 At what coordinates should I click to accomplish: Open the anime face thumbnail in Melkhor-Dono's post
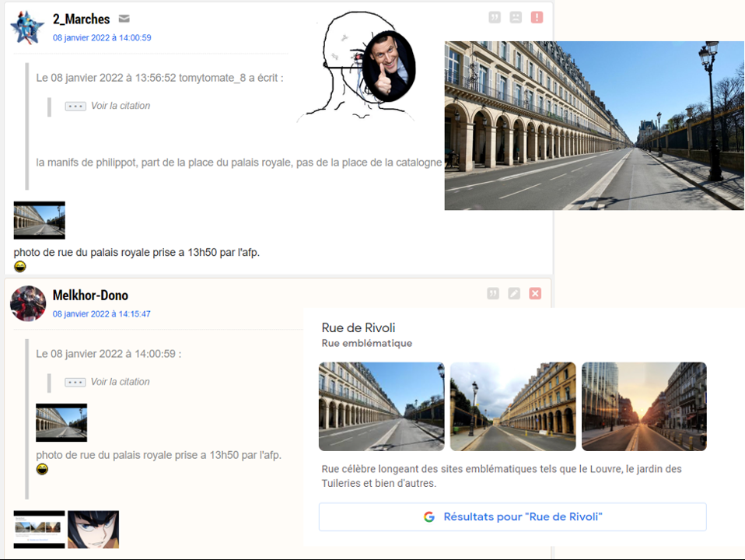pyautogui.click(x=93, y=530)
